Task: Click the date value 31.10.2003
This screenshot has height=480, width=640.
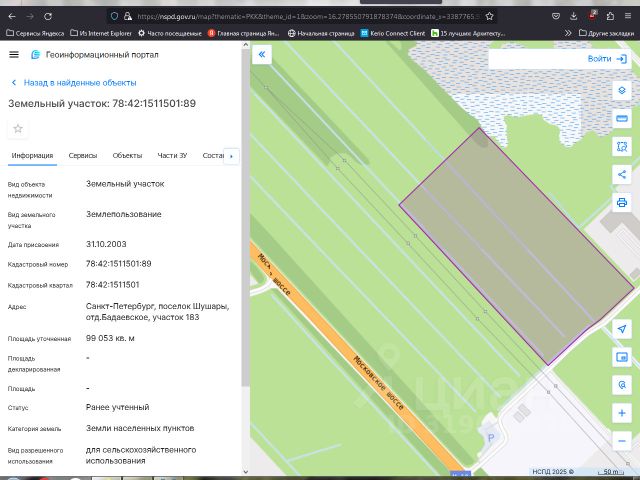Action: tap(106, 244)
